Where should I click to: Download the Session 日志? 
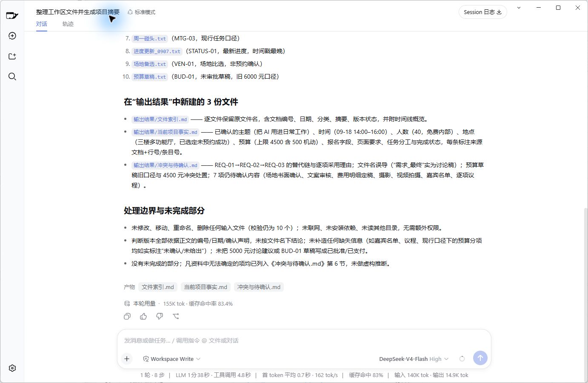pos(482,12)
